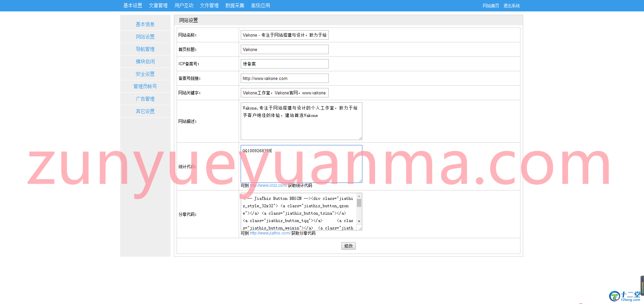Viewport: 644px width, 304px height.
Task: Select 管理员帐号 in sidebar
Action: coord(145,86)
